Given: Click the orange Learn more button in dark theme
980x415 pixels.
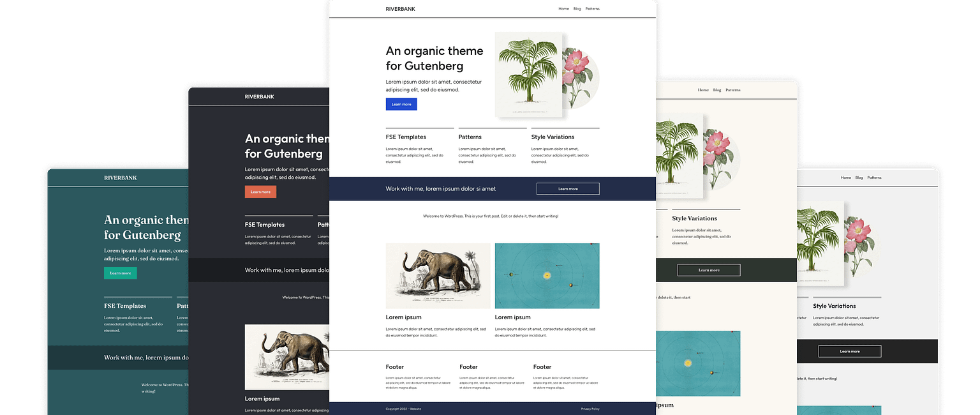Looking at the screenshot, I should pos(260,192).
